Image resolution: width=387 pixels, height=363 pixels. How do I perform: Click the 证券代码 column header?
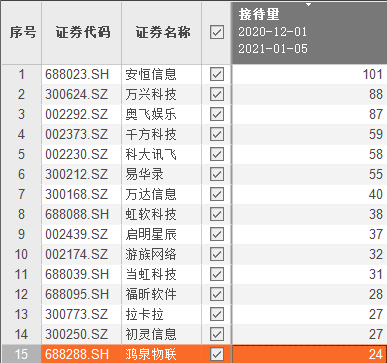(x=82, y=32)
